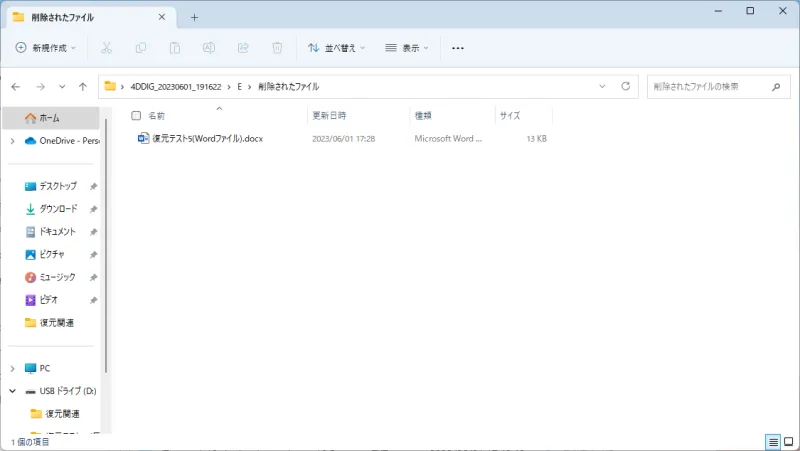Click the pin icon next to ダウンロード
800x451 pixels.
pyautogui.click(x=93, y=209)
